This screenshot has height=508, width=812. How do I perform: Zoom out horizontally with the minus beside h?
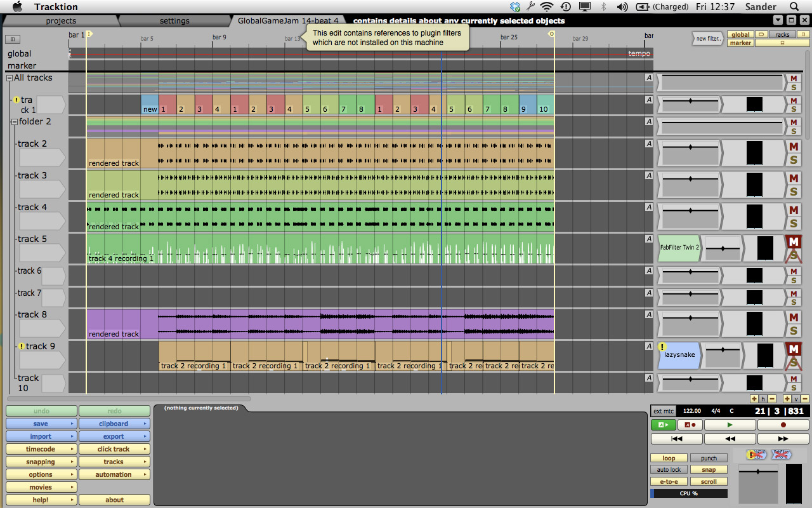(x=772, y=399)
